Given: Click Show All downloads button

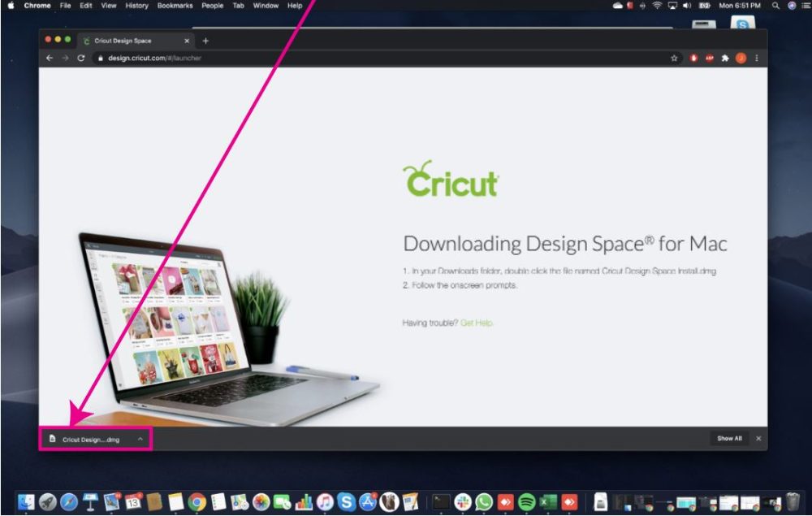Looking at the screenshot, I should coord(729,438).
